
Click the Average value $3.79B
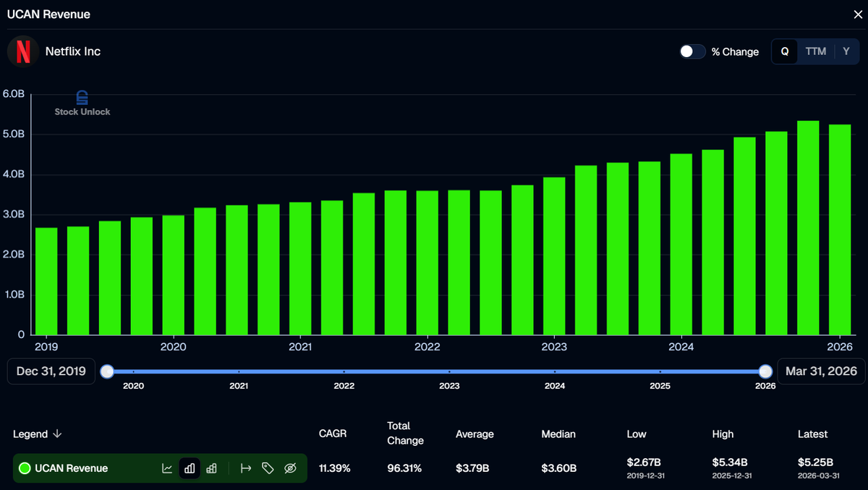(472, 468)
